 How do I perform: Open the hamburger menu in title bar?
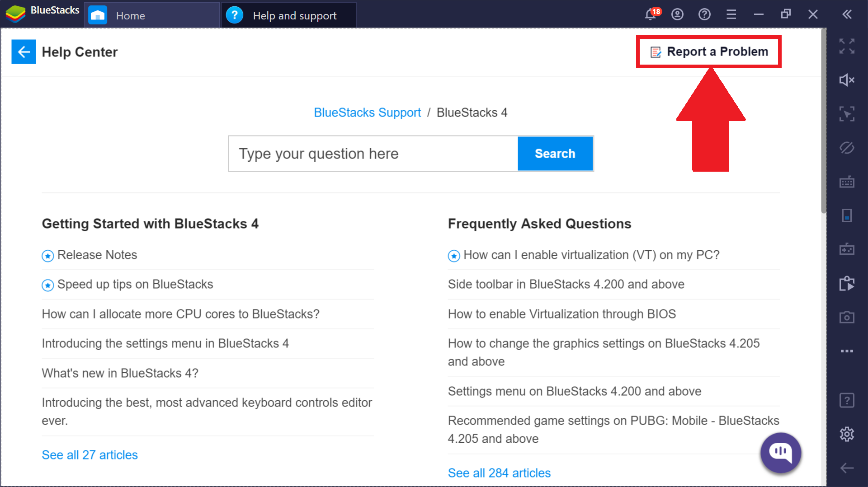pyautogui.click(x=731, y=14)
